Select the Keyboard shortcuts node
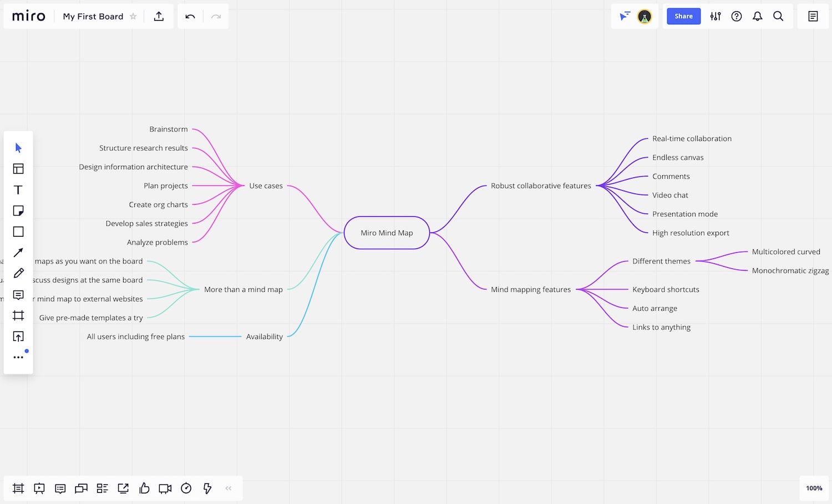 pyautogui.click(x=666, y=289)
